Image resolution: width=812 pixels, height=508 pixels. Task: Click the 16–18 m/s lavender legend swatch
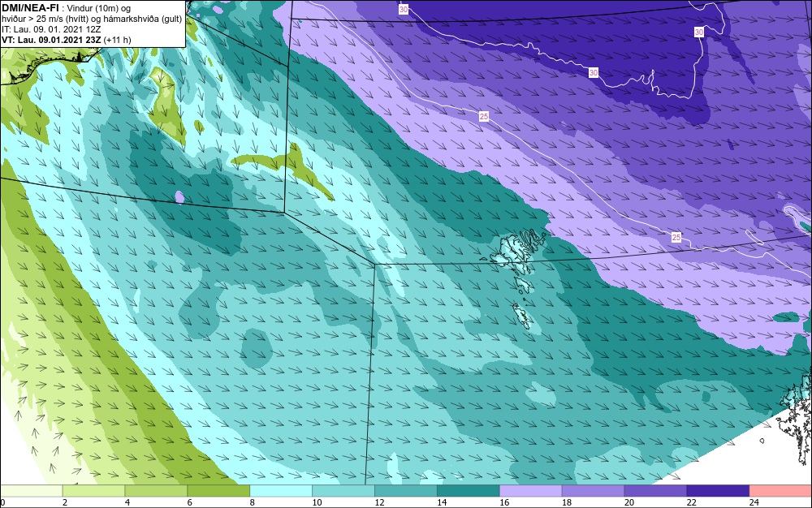(531, 491)
